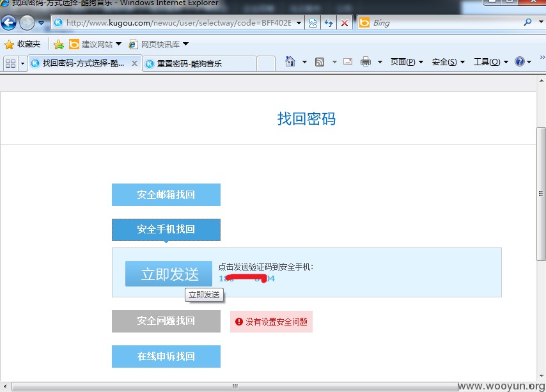Open the search provider dropdown arrow
The height and width of the screenshot is (392, 546).
click(x=541, y=22)
